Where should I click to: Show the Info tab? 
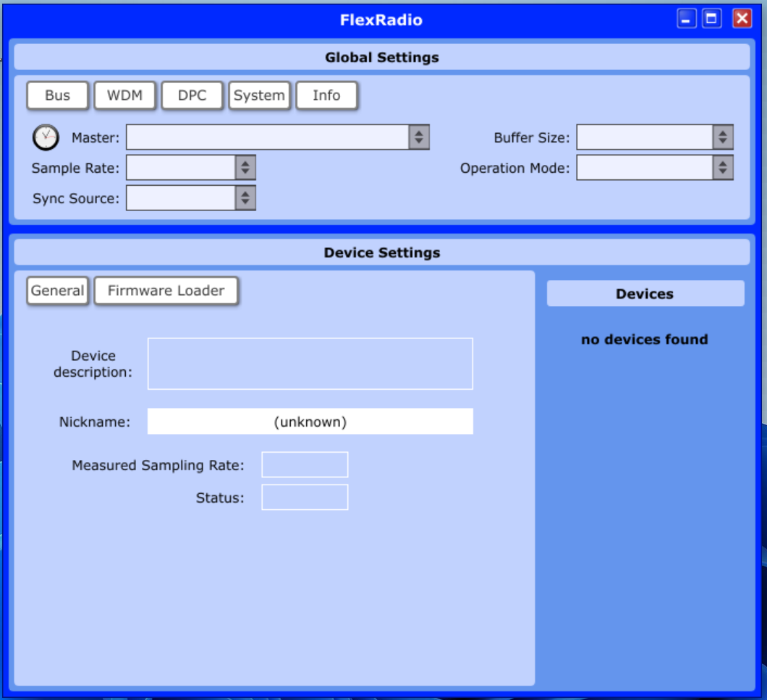tap(327, 95)
